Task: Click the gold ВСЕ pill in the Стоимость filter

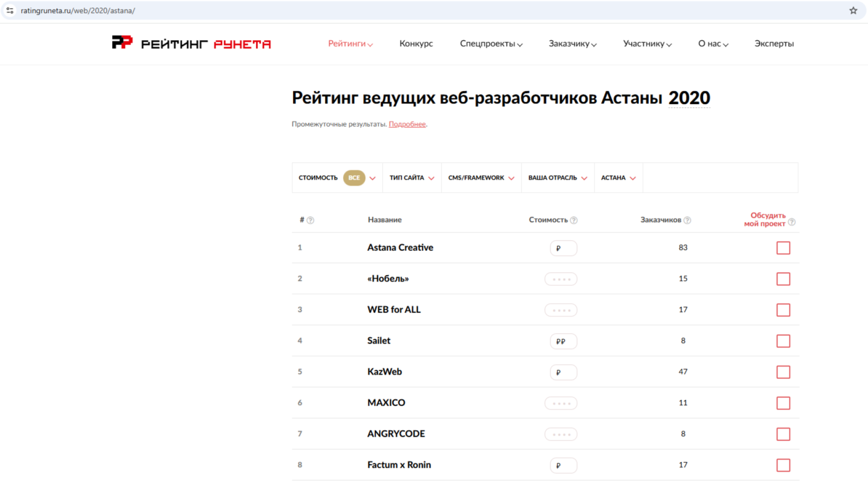Action: (354, 178)
